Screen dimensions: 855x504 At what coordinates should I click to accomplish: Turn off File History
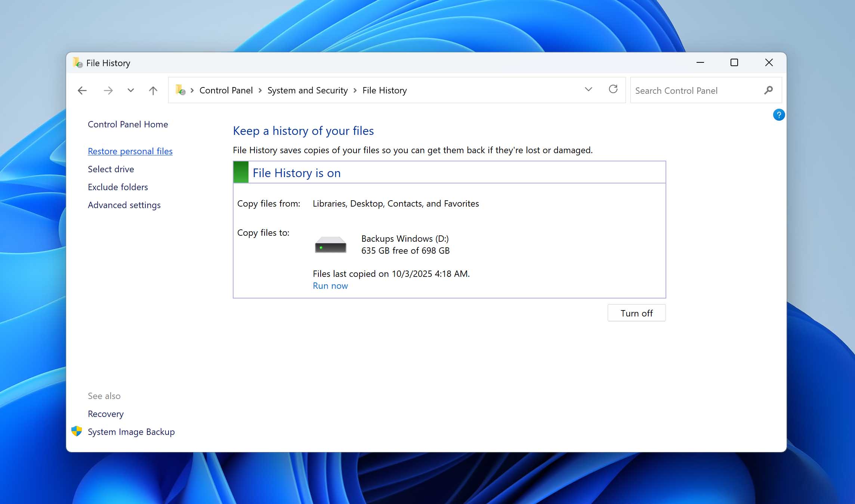point(636,313)
